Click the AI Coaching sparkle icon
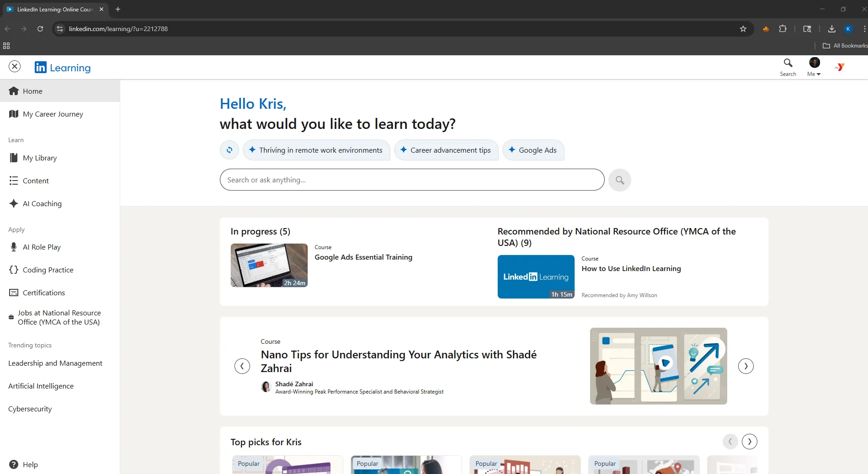The width and height of the screenshot is (868, 474). point(13,203)
